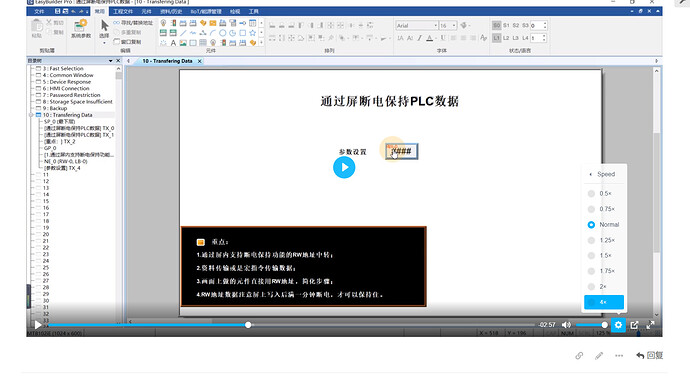The image size is (690, 386).
Task: Switch to the 工程文件 ribbon tab
Action: 123,11
